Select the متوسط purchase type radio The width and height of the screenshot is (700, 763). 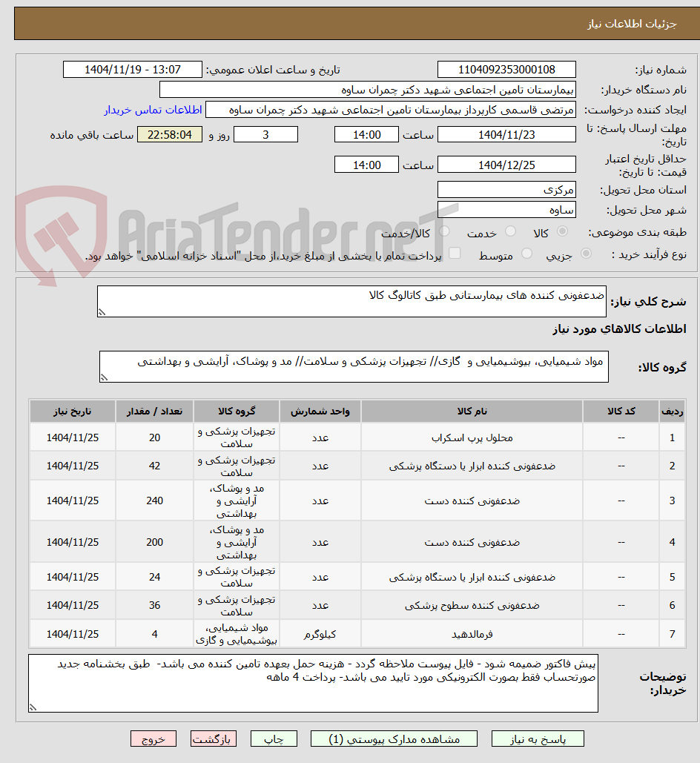click(x=526, y=254)
